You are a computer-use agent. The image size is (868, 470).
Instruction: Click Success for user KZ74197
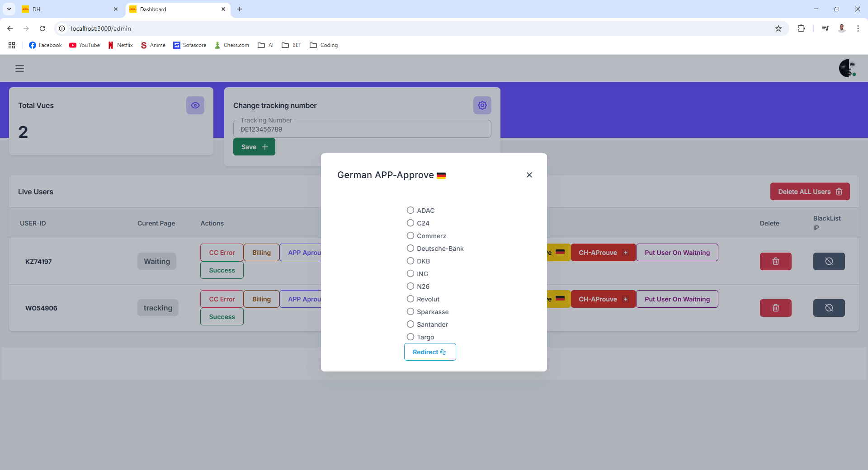point(222,270)
